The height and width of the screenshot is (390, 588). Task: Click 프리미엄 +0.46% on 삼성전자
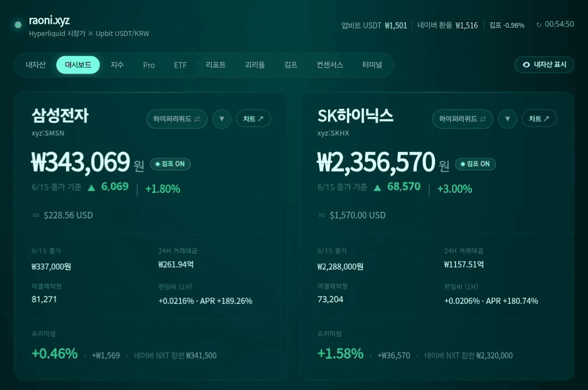click(54, 354)
